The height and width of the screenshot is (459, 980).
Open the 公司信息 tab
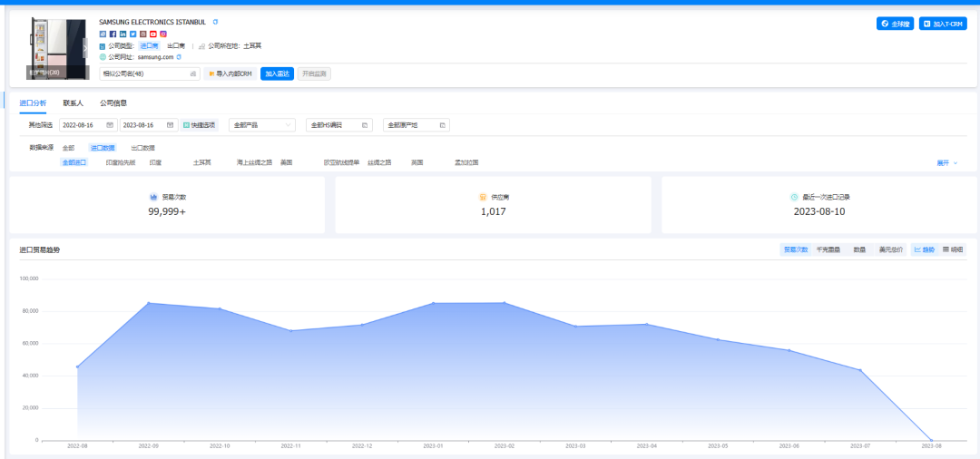[x=113, y=103]
